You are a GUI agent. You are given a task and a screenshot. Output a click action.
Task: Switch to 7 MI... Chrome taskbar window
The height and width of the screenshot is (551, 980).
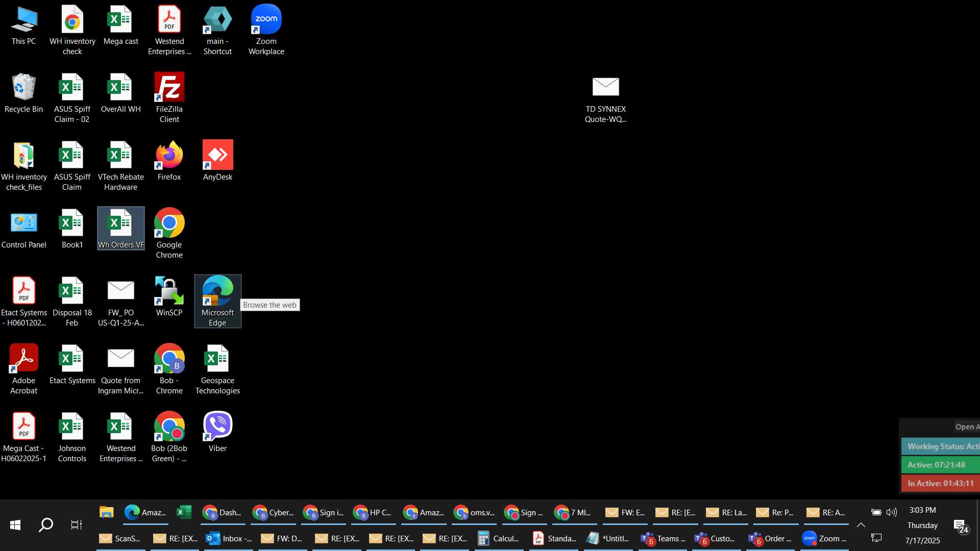(575, 512)
